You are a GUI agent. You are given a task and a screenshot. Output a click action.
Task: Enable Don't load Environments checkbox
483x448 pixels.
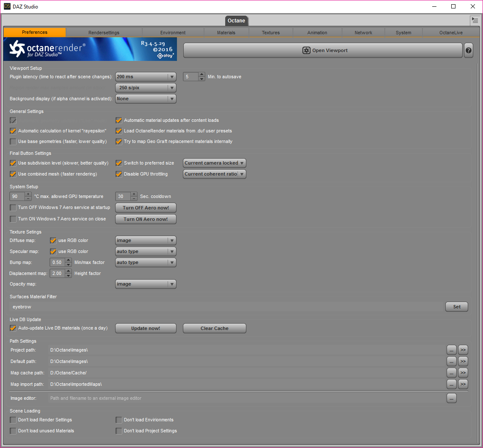click(x=119, y=420)
